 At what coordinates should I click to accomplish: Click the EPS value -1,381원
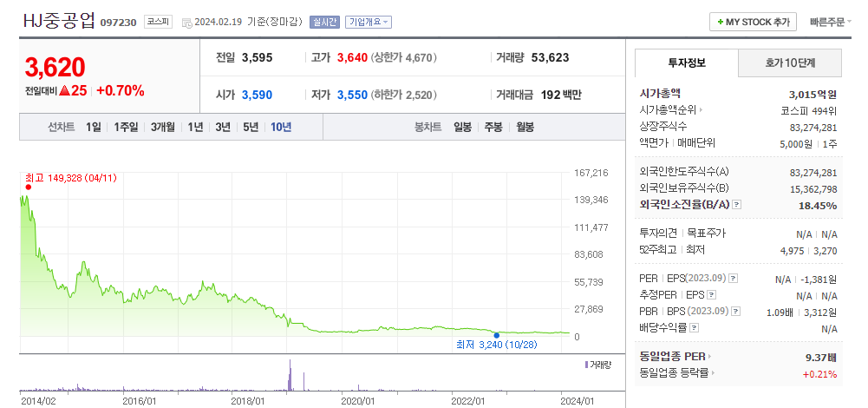coord(819,280)
